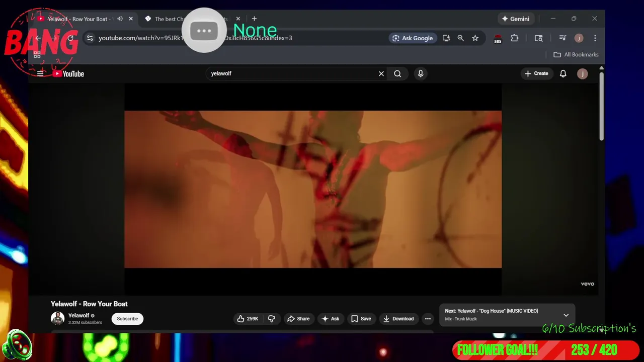Open the Create upload menu

536,73
